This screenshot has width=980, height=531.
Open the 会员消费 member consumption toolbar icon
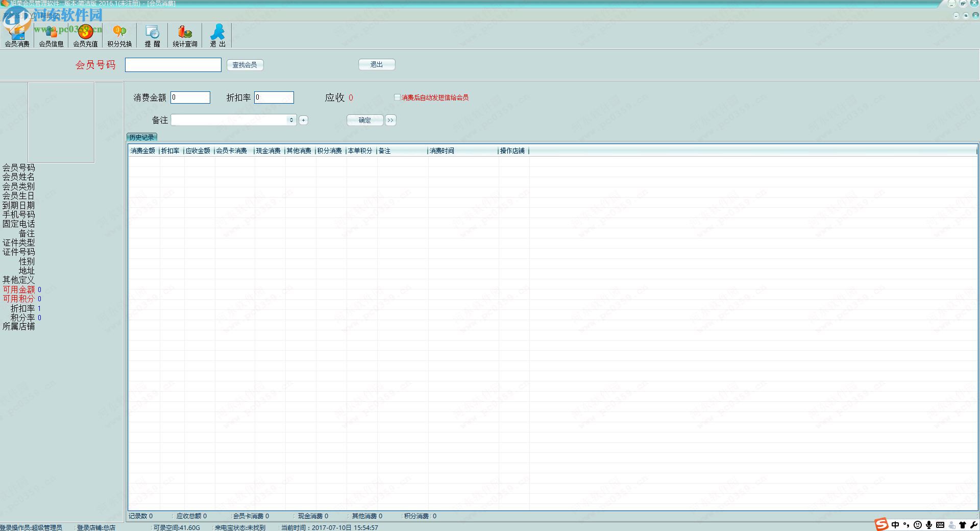(17, 36)
